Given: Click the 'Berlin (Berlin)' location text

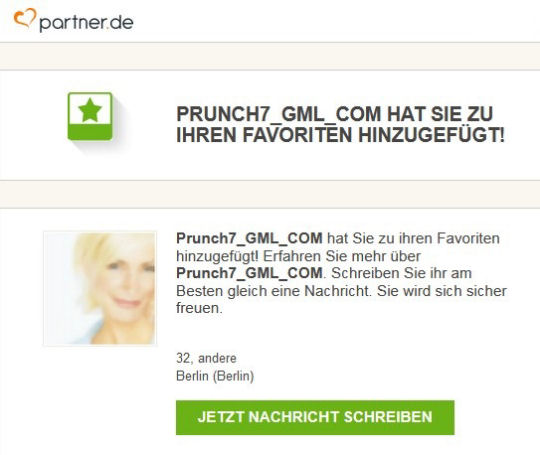Looking at the screenshot, I should pos(215,376).
